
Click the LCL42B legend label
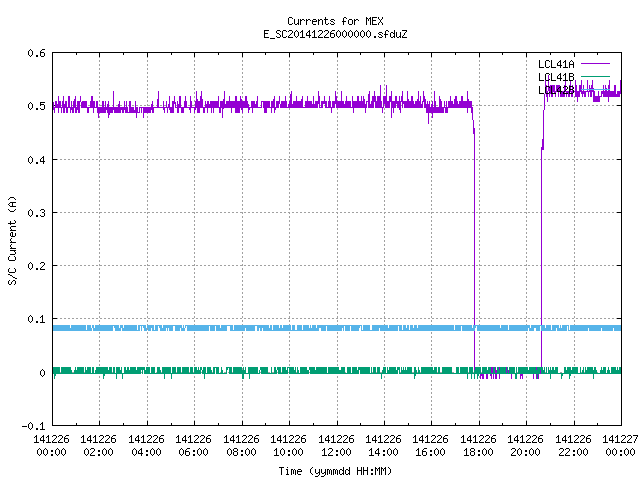(x=556, y=90)
